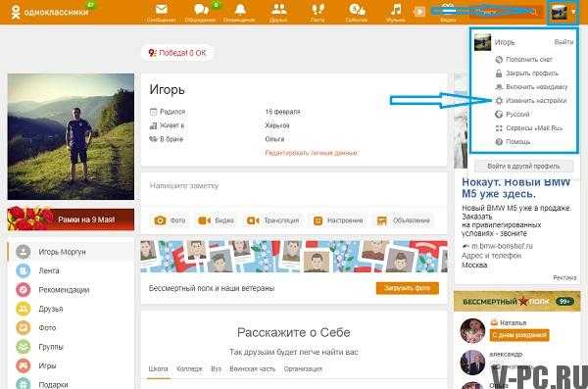Open the Video play icon in top bar
This screenshot has width=588, height=389.
click(x=419, y=12)
